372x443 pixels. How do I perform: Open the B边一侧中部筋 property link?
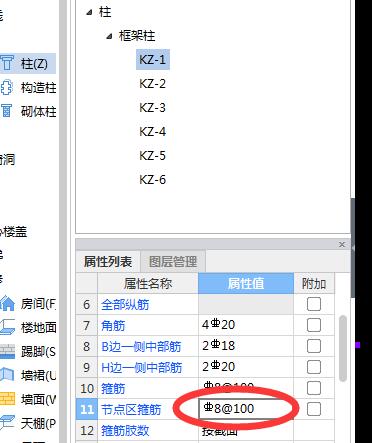pyautogui.click(x=141, y=347)
